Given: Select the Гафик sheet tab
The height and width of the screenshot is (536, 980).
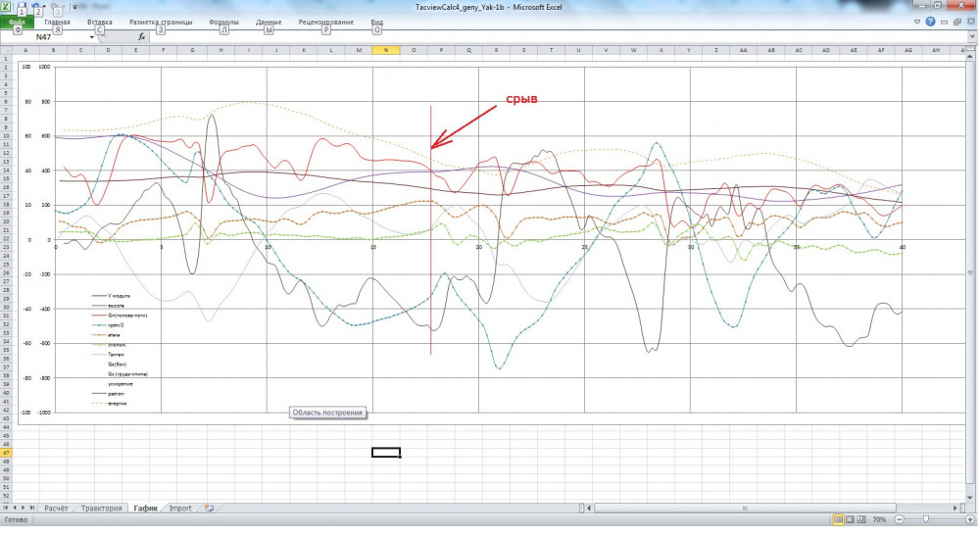Looking at the screenshot, I should click(146, 509).
